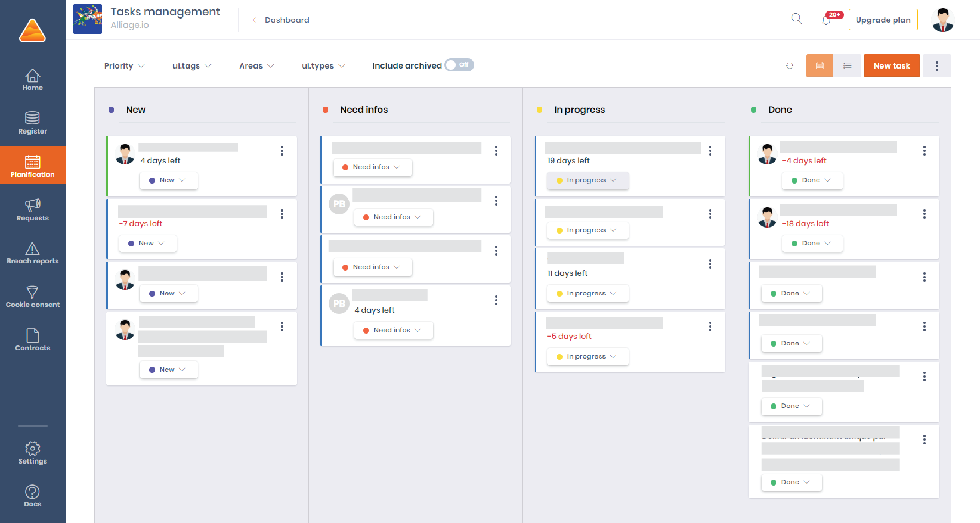Go back via the Dashboard link
This screenshot has height=523, width=980.
click(x=281, y=20)
